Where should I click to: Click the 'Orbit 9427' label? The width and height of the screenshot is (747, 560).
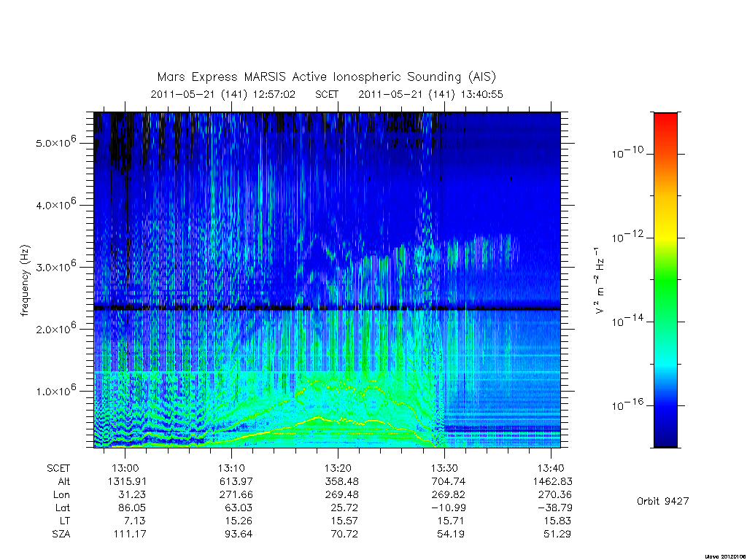pyautogui.click(x=662, y=501)
